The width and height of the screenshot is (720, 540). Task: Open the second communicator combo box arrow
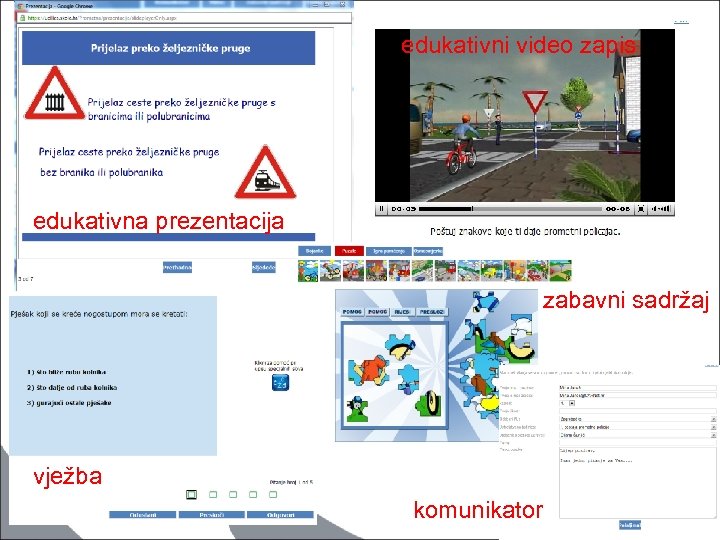point(714,427)
